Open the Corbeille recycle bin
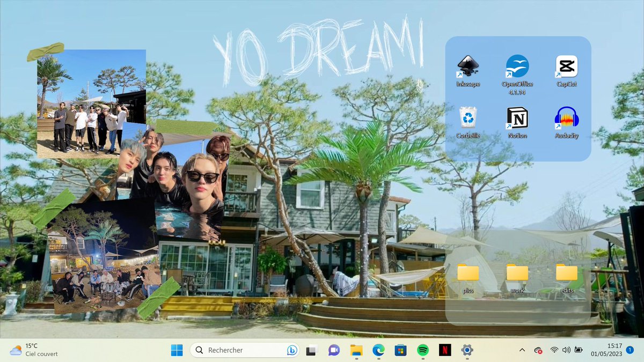Screen dimensions: 644x362 point(468,122)
